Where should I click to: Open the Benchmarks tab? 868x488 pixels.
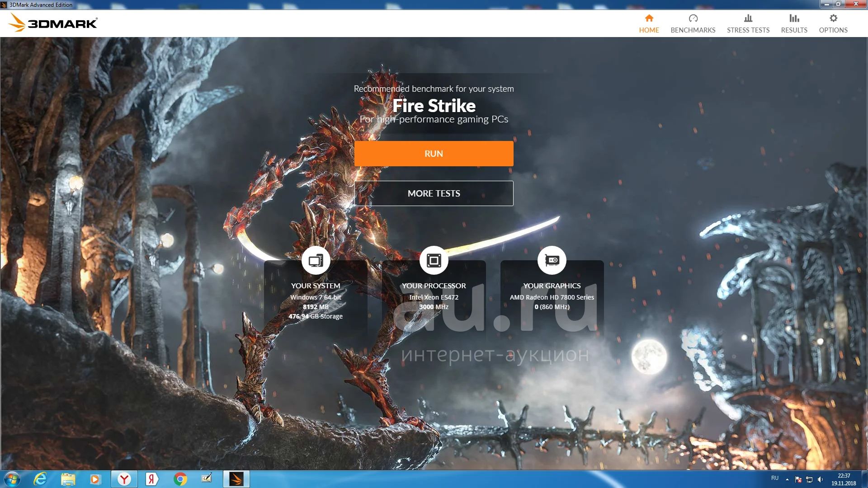pyautogui.click(x=693, y=23)
